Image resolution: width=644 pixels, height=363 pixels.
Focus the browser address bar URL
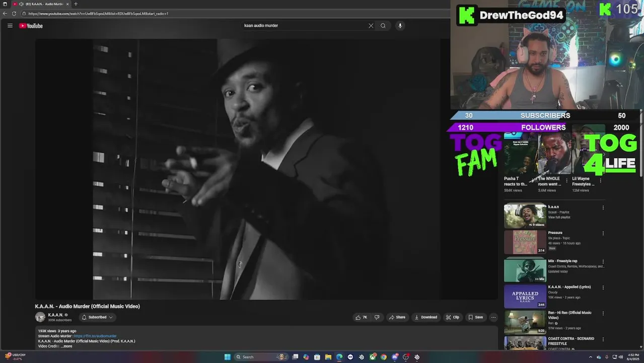pos(98,14)
